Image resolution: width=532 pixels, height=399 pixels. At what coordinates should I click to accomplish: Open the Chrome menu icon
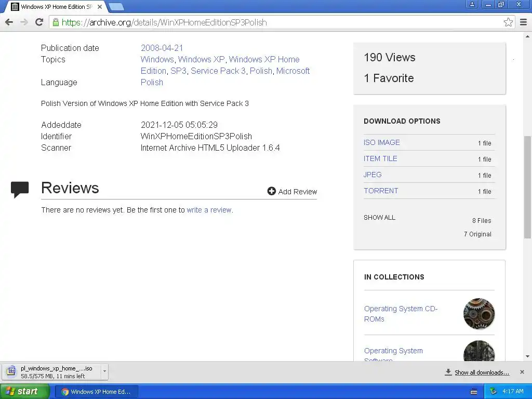(x=524, y=22)
